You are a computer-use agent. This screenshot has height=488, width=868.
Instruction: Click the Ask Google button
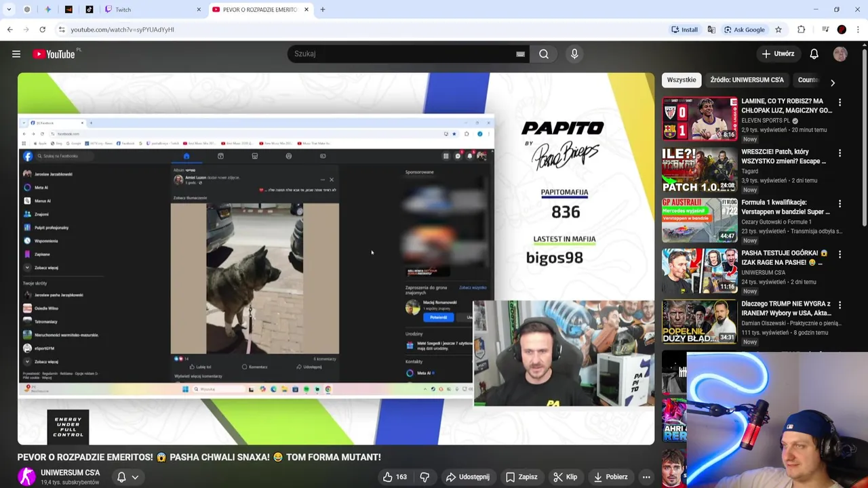pos(744,30)
